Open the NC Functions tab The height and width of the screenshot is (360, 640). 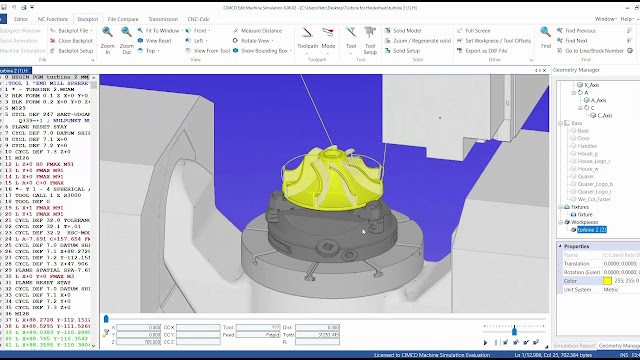click(53, 19)
